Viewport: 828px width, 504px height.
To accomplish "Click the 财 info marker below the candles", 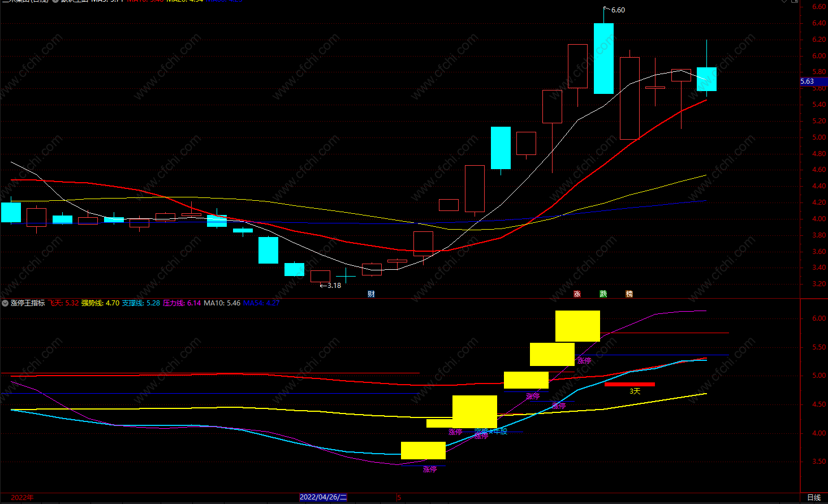I will [x=371, y=294].
